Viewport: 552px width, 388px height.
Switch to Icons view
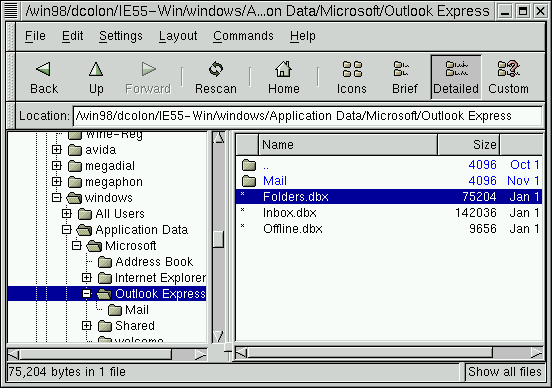coord(352,69)
